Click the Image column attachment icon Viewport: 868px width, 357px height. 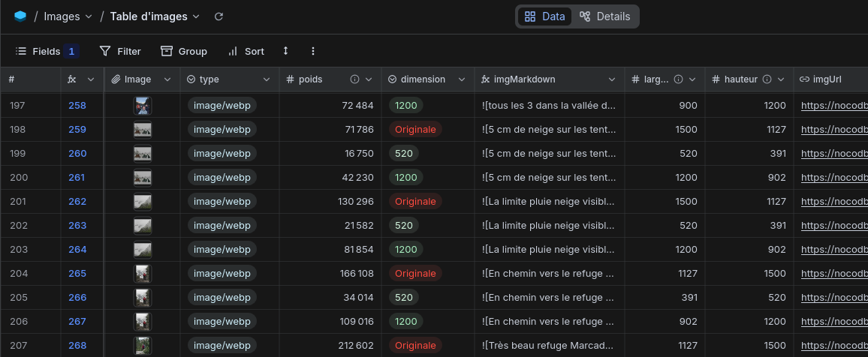pos(116,79)
